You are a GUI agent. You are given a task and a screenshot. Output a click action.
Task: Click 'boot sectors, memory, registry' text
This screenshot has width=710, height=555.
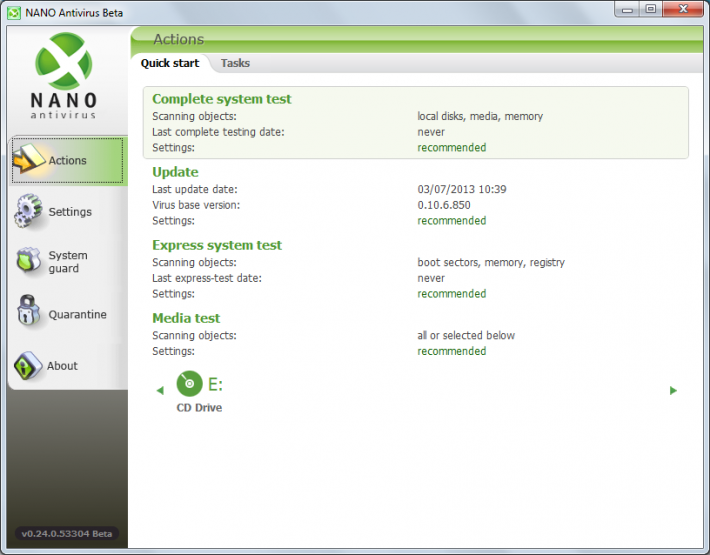coord(491,263)
